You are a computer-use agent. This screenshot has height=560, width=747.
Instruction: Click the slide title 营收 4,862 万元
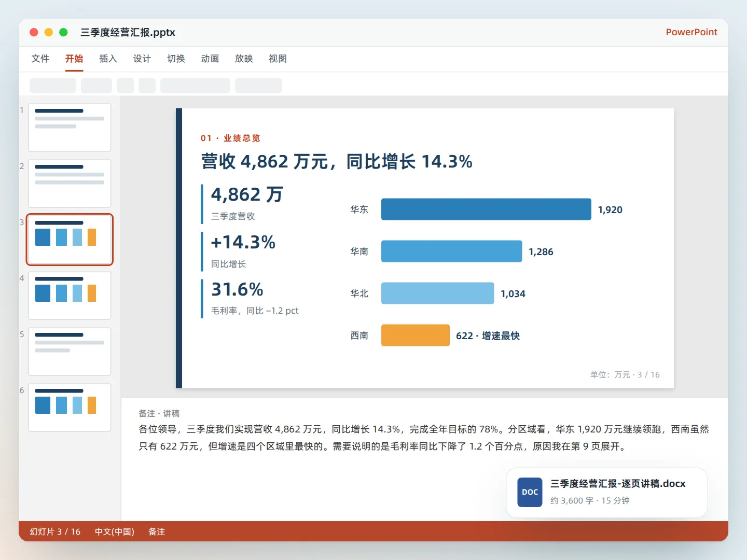[337, 161]
